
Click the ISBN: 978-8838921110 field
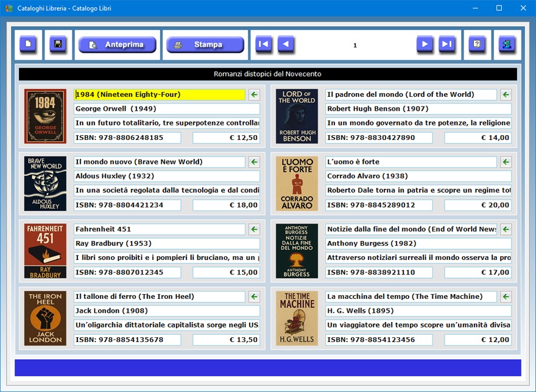(379, 273)
